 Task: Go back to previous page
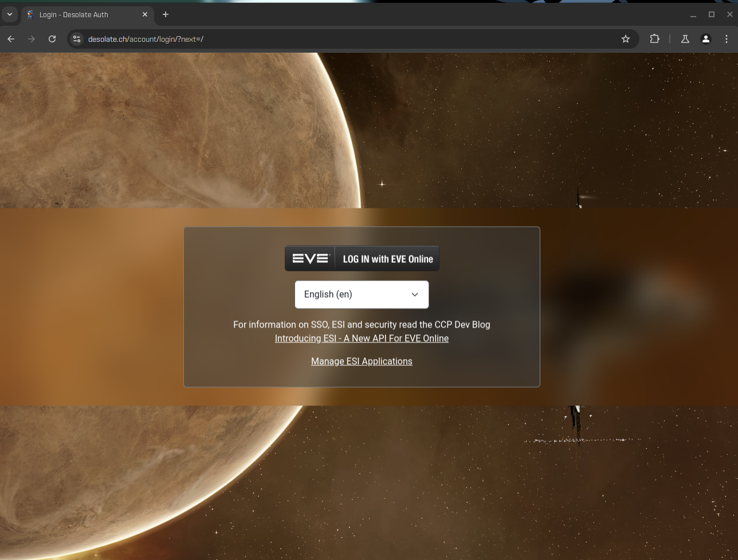point(11,39)
